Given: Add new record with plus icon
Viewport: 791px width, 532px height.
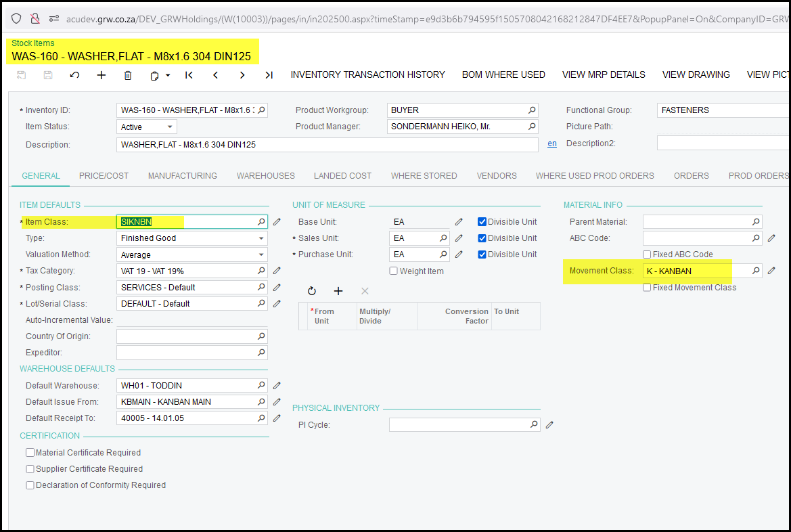Looking at the screenshot, I should [x=101, y=75].
